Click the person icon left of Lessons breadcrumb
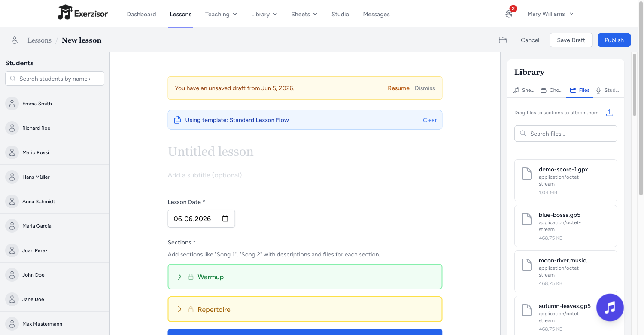The width and height of the screenshot is (644, 335). (15, 40)
